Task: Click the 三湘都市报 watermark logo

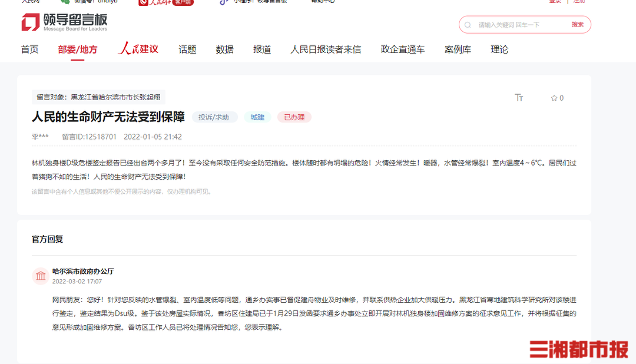Action: pyautogui.click(x=579, y=349)
